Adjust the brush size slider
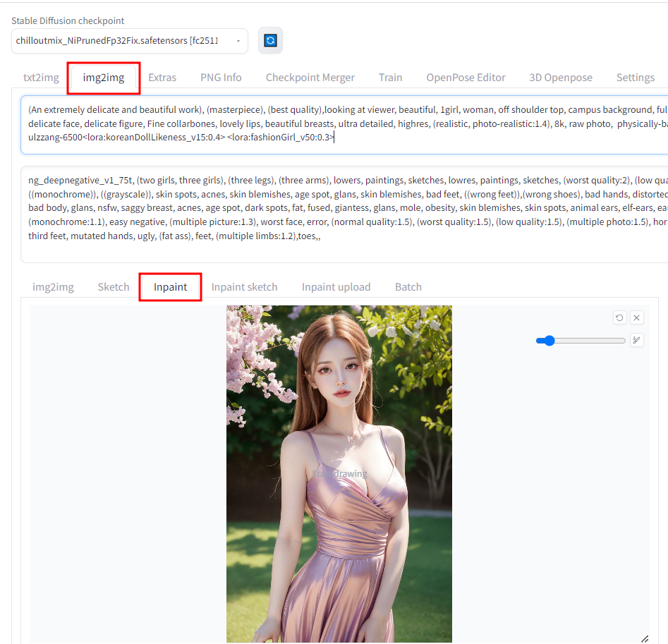668x644 pixels. pos(548,340)
